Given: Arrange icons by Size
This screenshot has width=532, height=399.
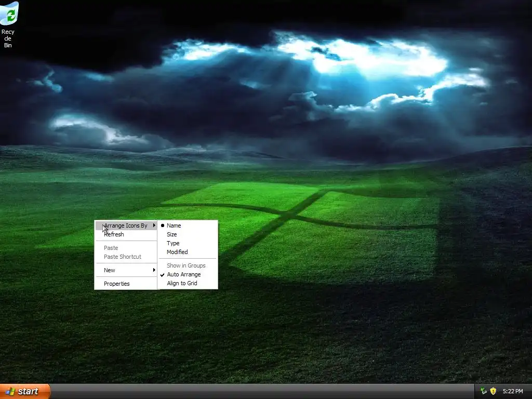Looking at the screenshot, I should tap(188, 234).
